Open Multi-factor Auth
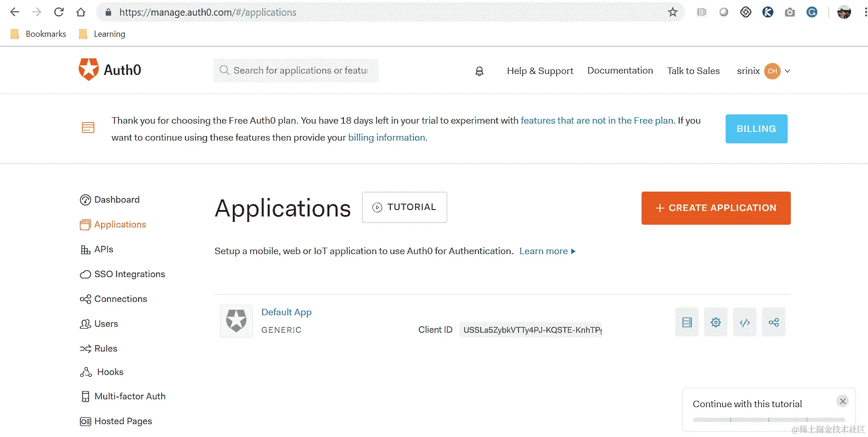The height and width of the screenshot is (437, 868). click(x=123, y=396)
